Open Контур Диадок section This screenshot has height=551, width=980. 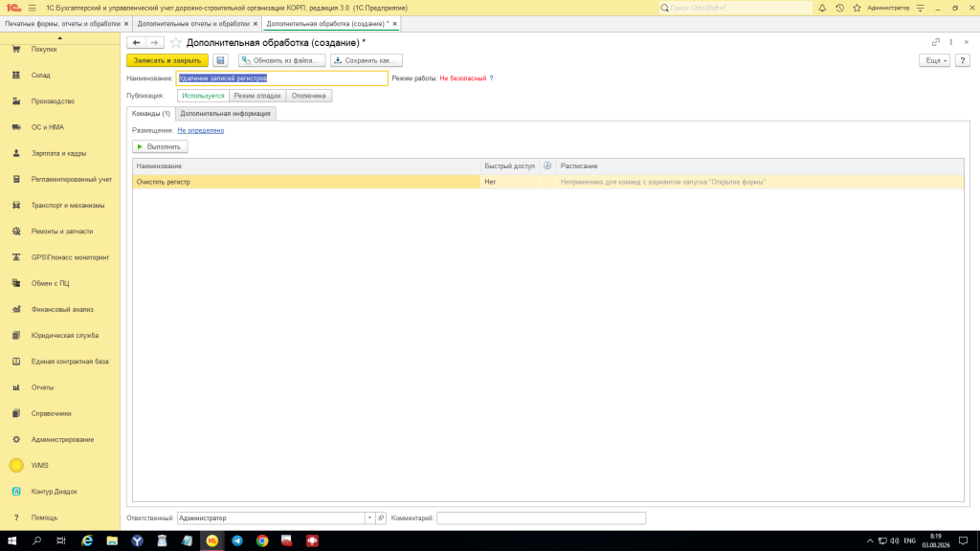click(55, 492)
